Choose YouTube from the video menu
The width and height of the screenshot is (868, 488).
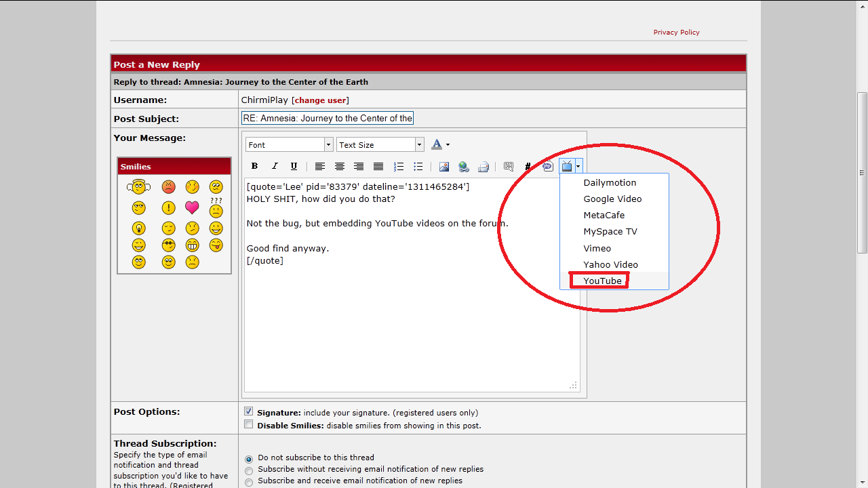pyautogui.click(x=602, y=281)
